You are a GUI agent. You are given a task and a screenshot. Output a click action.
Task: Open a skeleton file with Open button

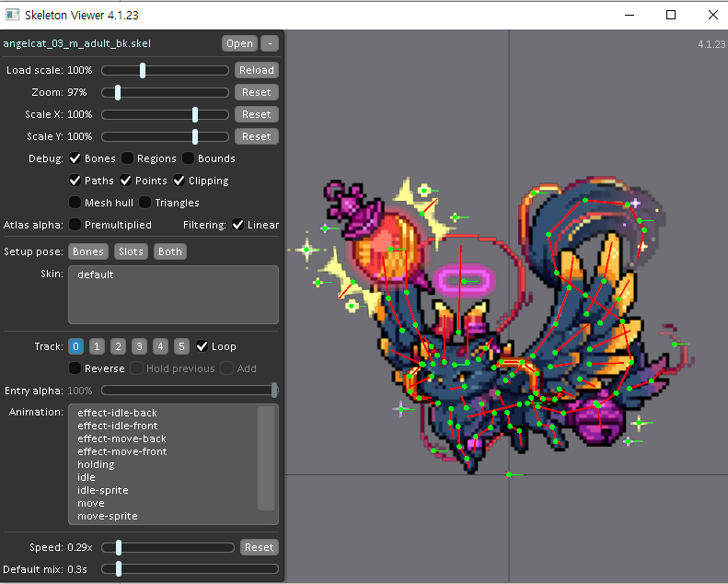point(239,43)
